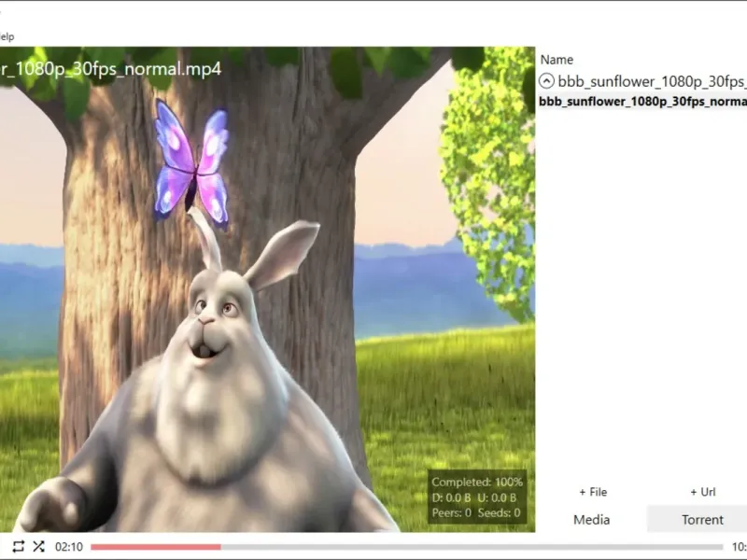This screenshot has height=560, width=747.
Task: Toggle the repeat playback icon
Action: click(x=18, y=546)
